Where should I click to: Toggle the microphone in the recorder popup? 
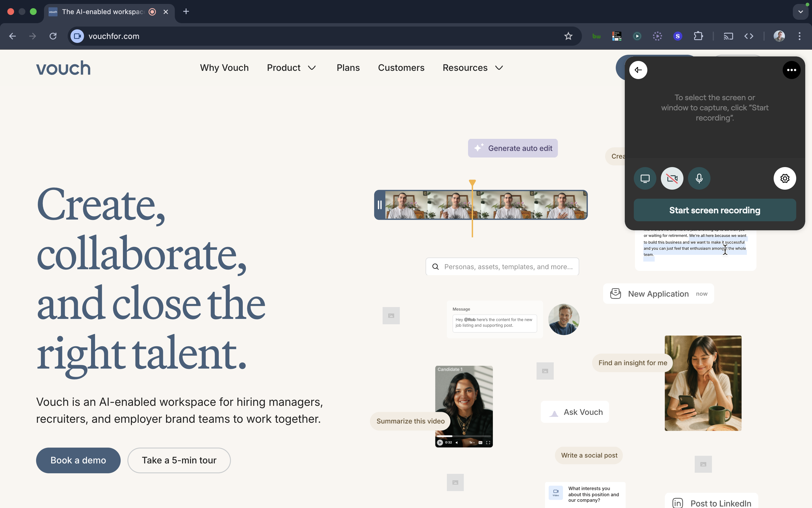(x=699, y=178)
